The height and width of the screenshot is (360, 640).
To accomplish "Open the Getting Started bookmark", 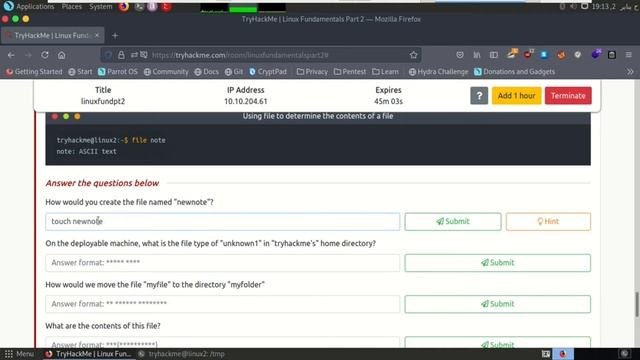I will tap(34, 72).
